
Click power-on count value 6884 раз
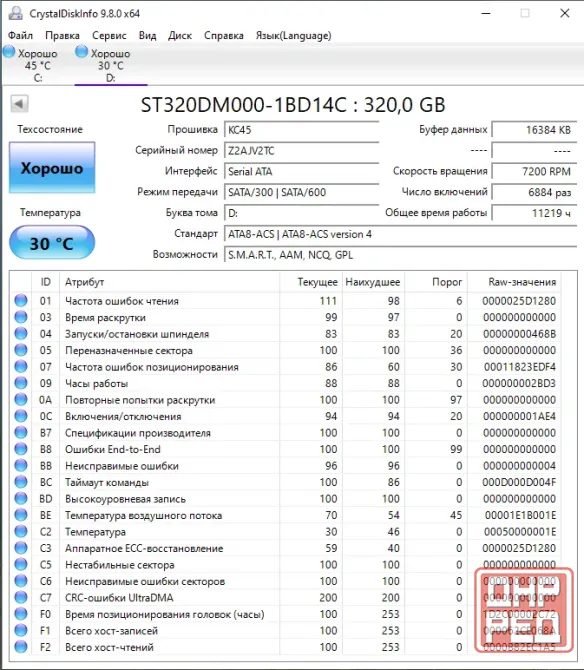click(534, 192)
